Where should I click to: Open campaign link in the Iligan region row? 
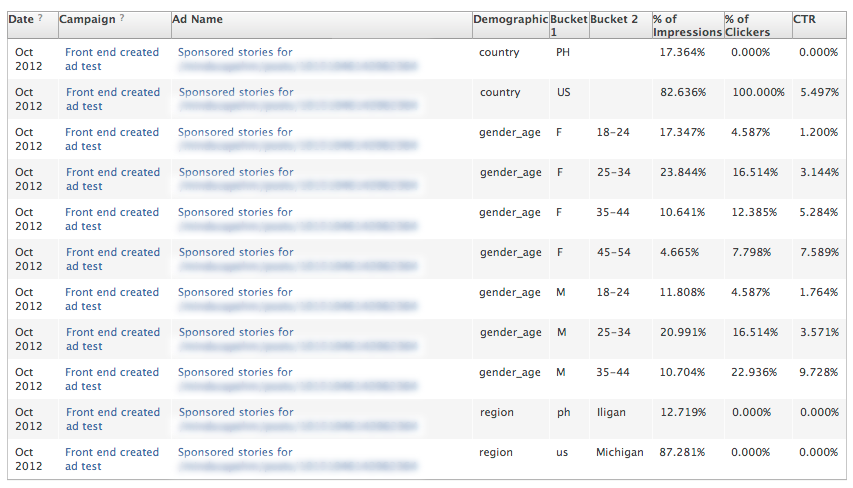click(111, 419)
